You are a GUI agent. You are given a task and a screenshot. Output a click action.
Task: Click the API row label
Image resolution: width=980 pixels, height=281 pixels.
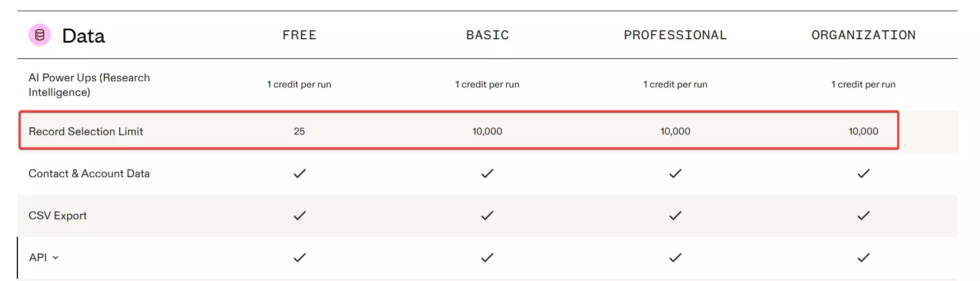[38, 257]
